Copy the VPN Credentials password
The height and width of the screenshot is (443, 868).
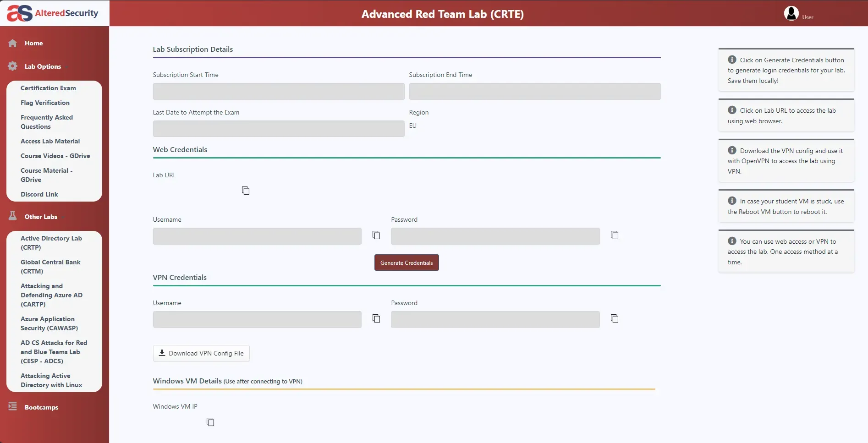(614, 318)
